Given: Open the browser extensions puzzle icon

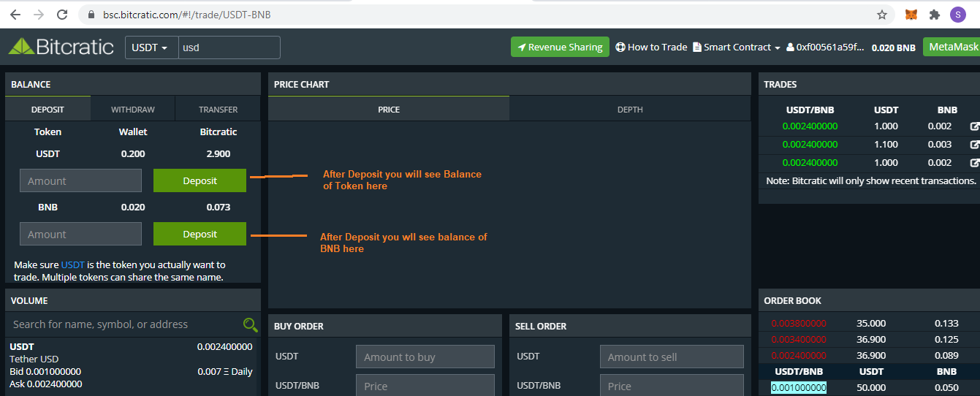Looking at the screenshot, I should click(x=934, y=15).
